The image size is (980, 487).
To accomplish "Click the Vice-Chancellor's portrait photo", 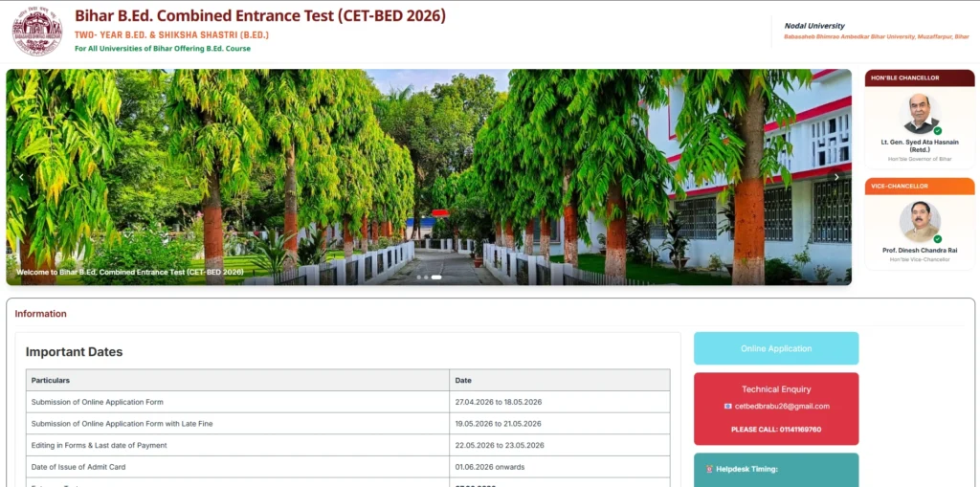I will [x=920, y=221].
